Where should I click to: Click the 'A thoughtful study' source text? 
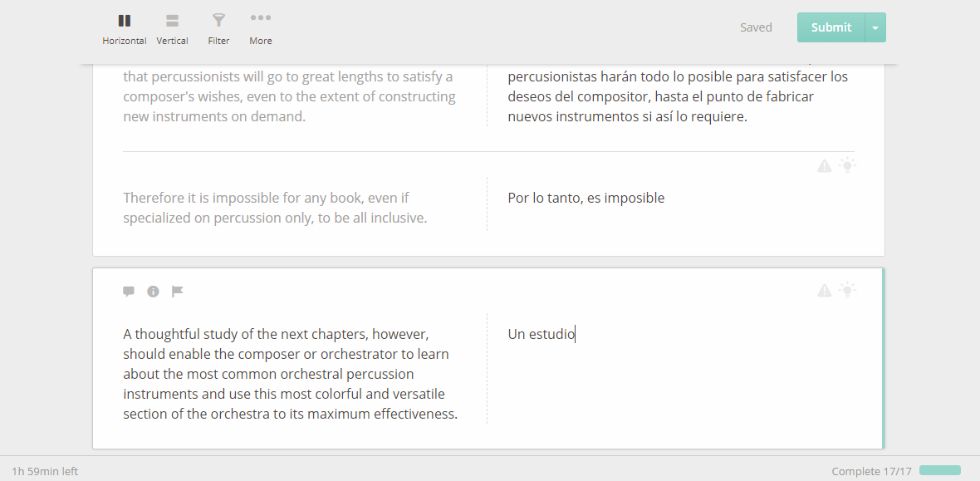click(x=290, y=374)
